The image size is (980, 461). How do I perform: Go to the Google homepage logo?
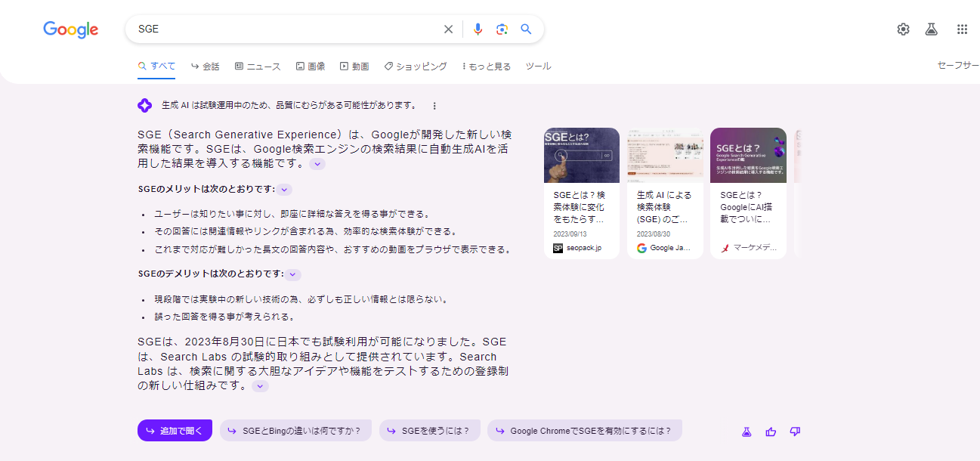(71, 29)
